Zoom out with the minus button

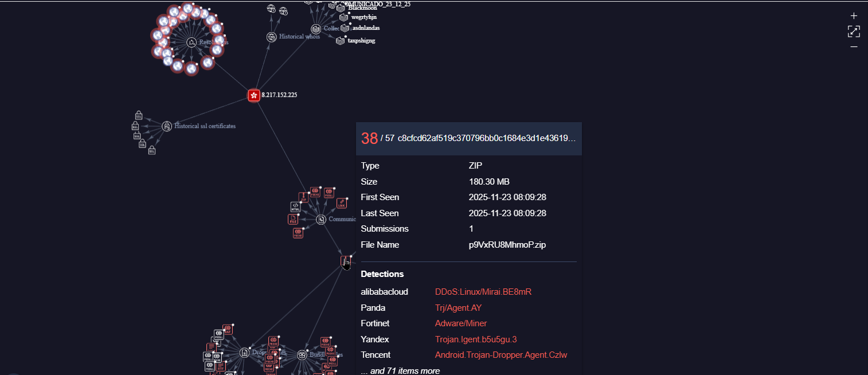click(854, 47)
